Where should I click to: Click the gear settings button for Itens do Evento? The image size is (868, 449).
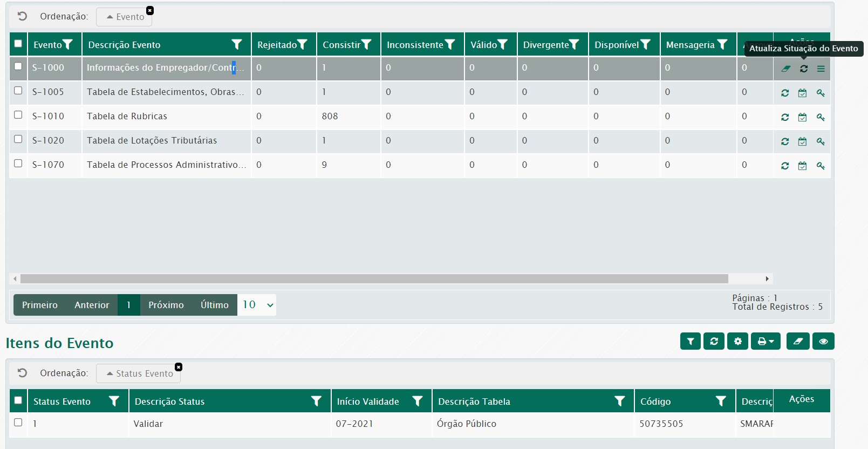click(737, 341)
